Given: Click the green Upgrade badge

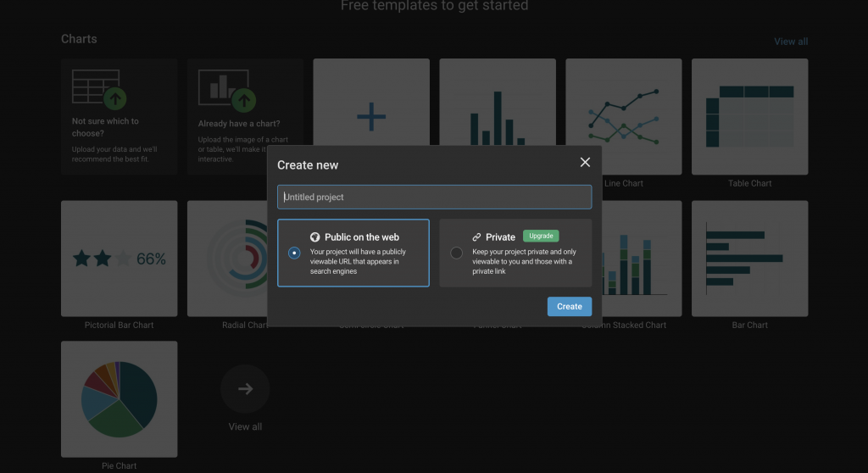Looking at the screenshot, I should coord(541,236).
